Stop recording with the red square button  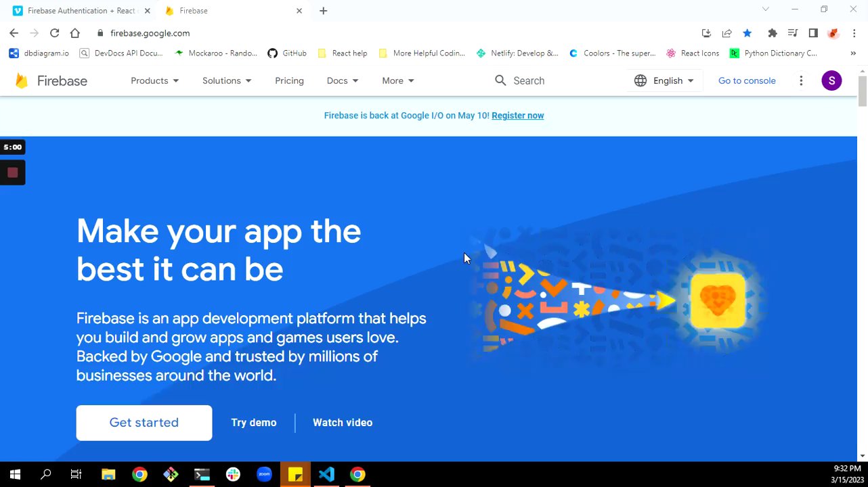tap(12, 172)
